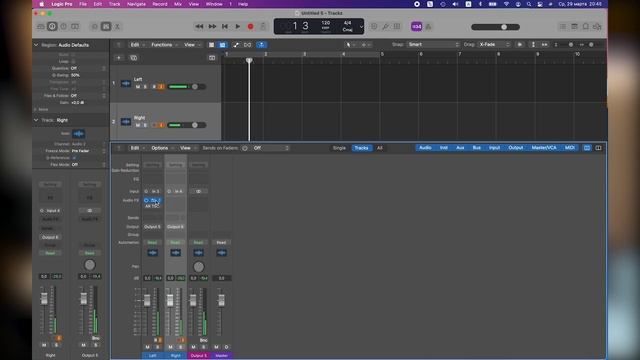
Task: Switch mixer to Tracks view
Action: 361,148
